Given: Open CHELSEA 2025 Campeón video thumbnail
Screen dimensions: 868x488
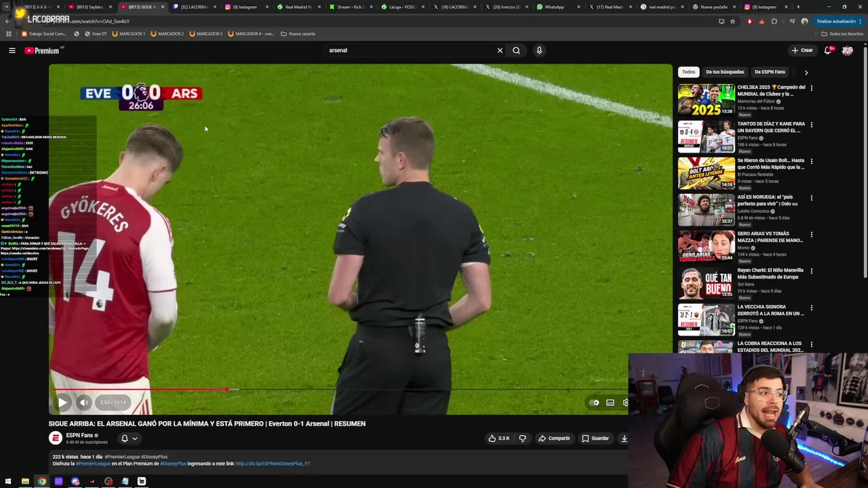Looking at the screenshot, I should (706, 100).
